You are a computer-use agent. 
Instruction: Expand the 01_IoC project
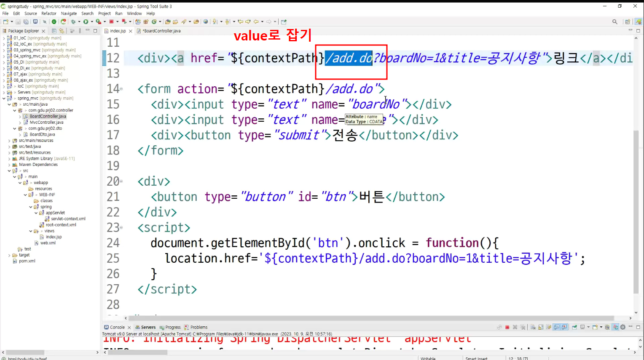pos(4,38)
